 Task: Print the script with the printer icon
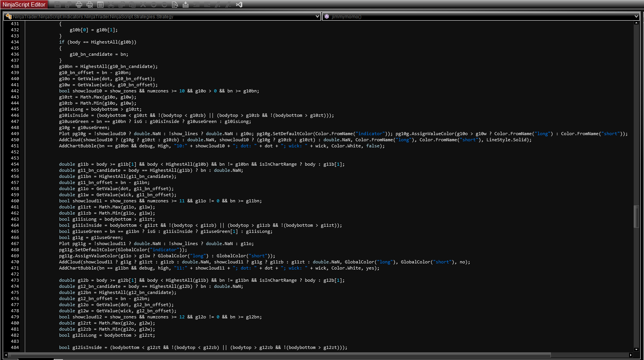tap(79, 5)
